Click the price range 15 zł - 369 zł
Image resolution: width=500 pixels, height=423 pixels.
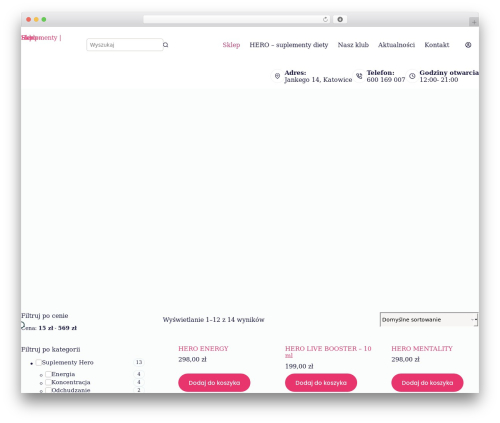58,328
